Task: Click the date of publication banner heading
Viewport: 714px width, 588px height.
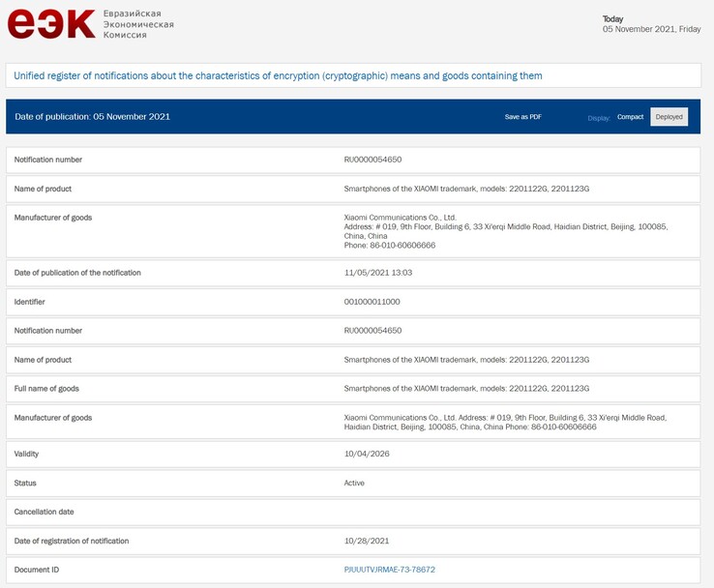Action: tap(93, 116)
